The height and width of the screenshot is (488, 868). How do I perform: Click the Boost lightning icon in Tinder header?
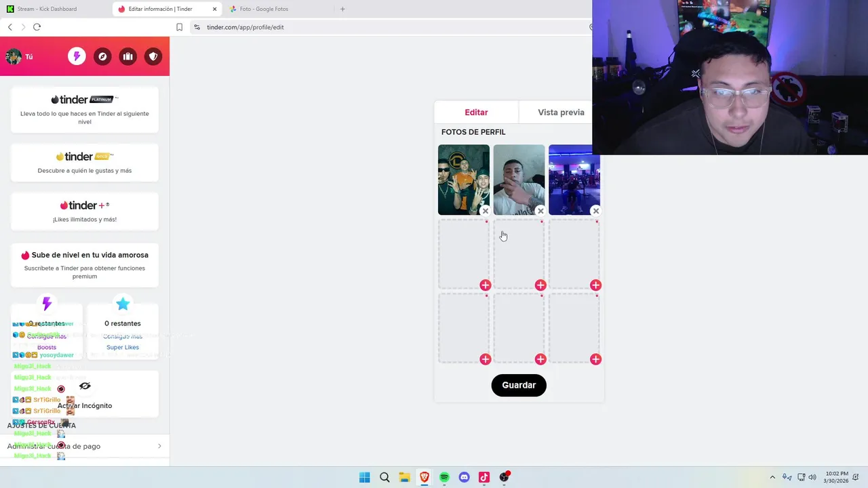(x=77, y=56)
